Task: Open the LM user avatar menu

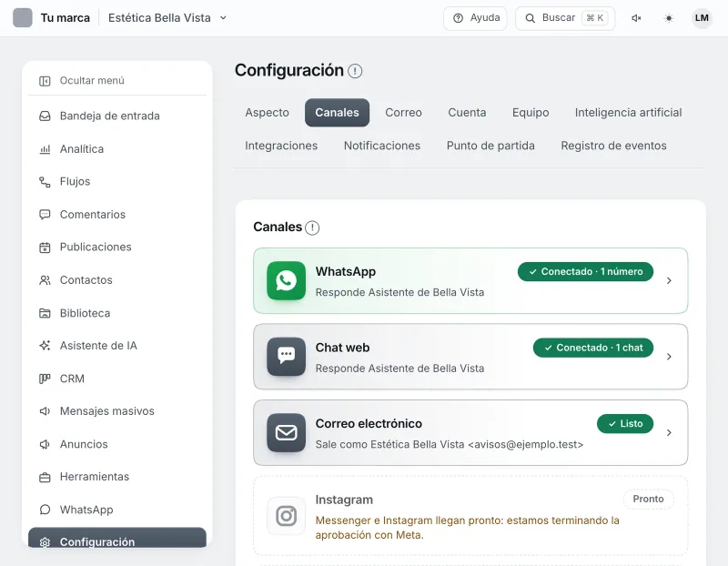Action: tap(702, 18)
